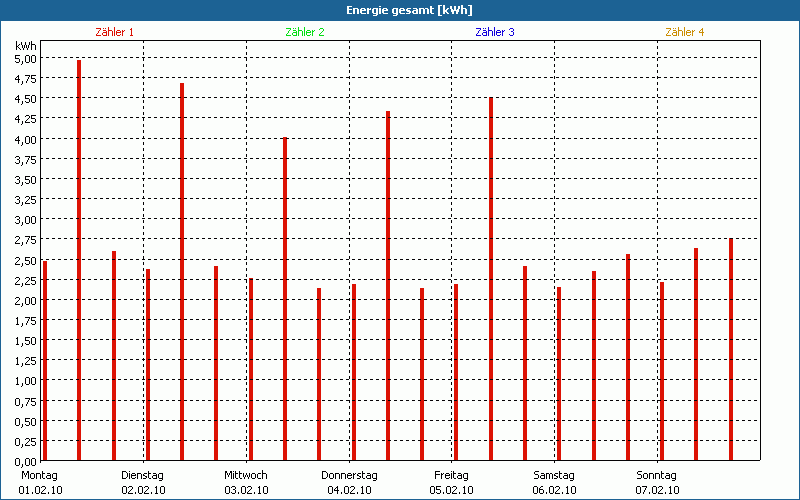This screenshot has width=800, height=500.
Task: Click the Donnerstag day label
Action: [349, 476]
